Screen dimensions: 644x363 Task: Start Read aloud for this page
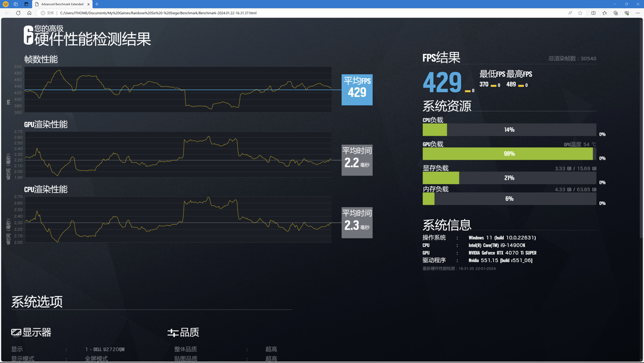570,13
